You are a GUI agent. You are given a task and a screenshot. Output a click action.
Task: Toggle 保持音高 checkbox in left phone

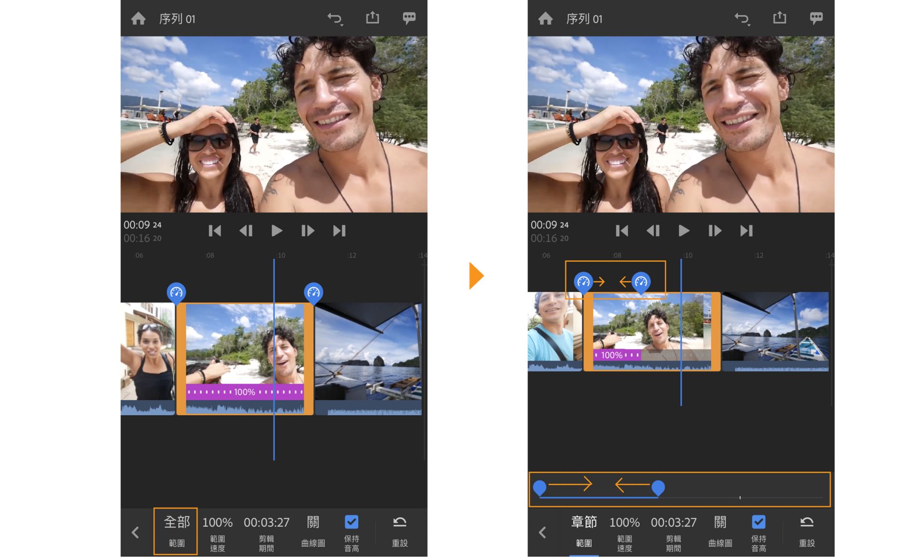tap(351, 522)
